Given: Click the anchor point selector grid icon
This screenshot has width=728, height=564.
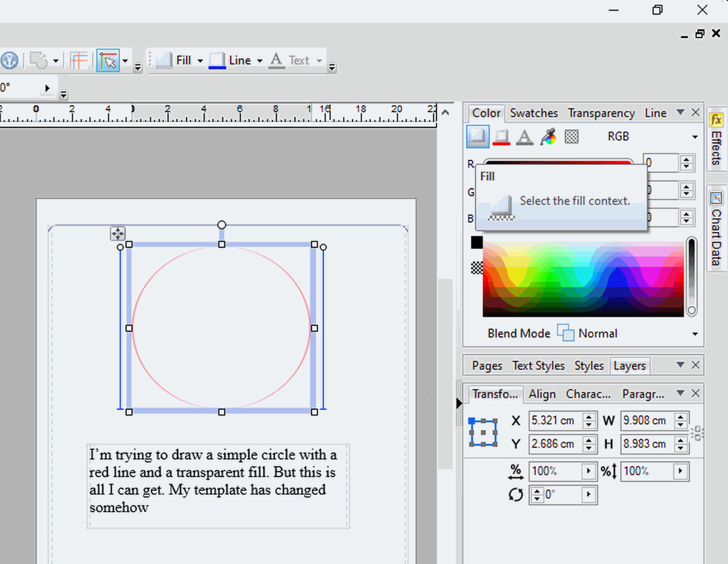Looking at the screenshot, I should 483,432.
